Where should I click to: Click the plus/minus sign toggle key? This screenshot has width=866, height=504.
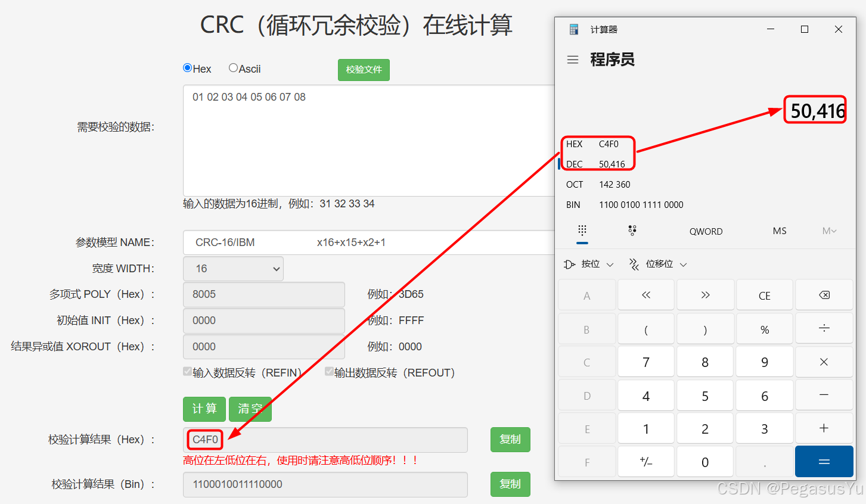pos(646,462)
